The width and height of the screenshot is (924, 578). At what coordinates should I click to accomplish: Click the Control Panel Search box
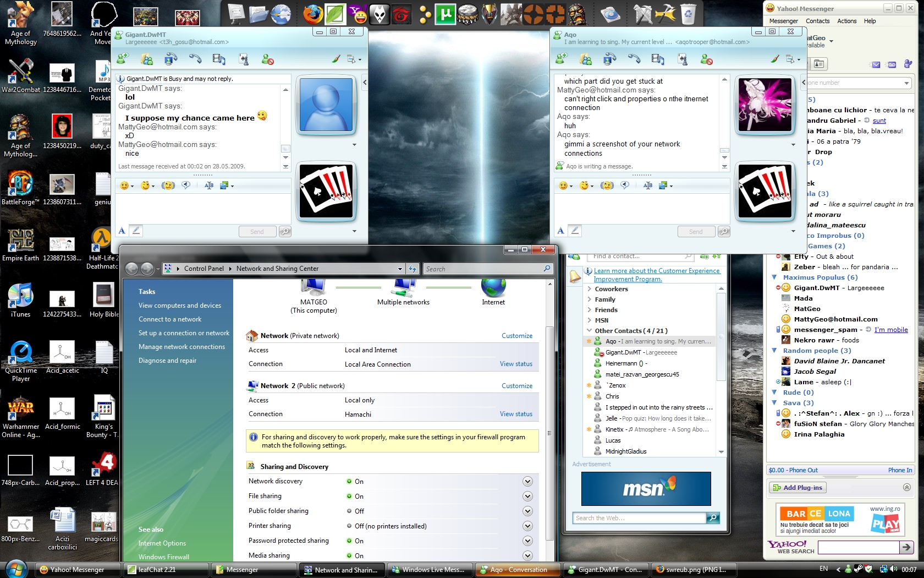(x=487, y=269)
